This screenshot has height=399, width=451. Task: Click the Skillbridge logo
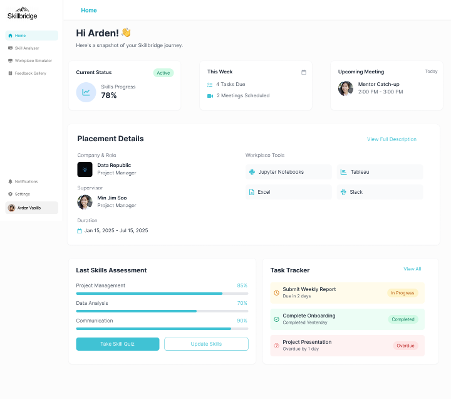click(x=22, y=13)
